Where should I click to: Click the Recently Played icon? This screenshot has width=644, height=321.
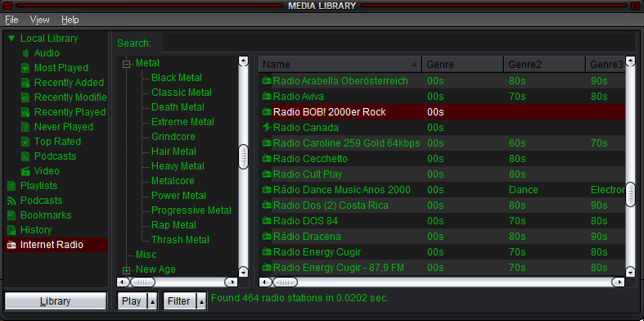point(25,112)
